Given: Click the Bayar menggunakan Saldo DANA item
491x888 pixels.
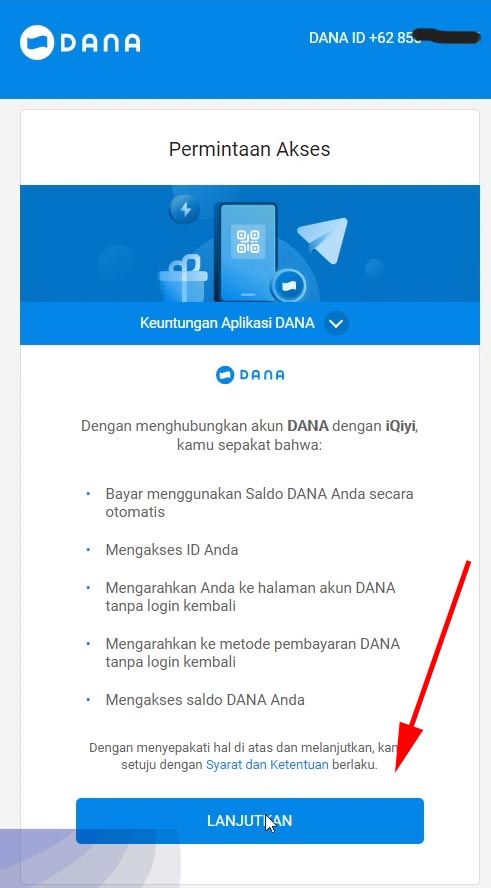Looking at the screenshot, I should [259, 502].
